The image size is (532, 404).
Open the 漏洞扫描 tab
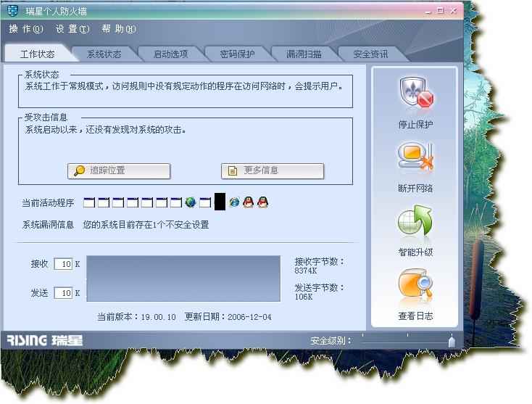click(x=304, y=54)
